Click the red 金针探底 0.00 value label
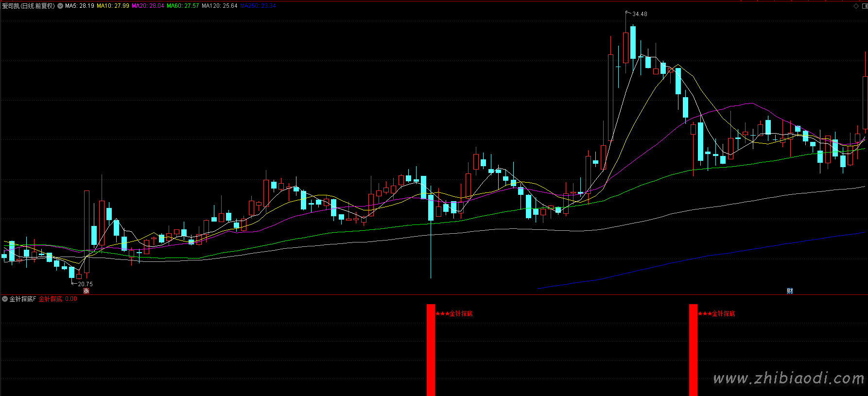This screenshot has width=868, height=396. coord(58,299)
